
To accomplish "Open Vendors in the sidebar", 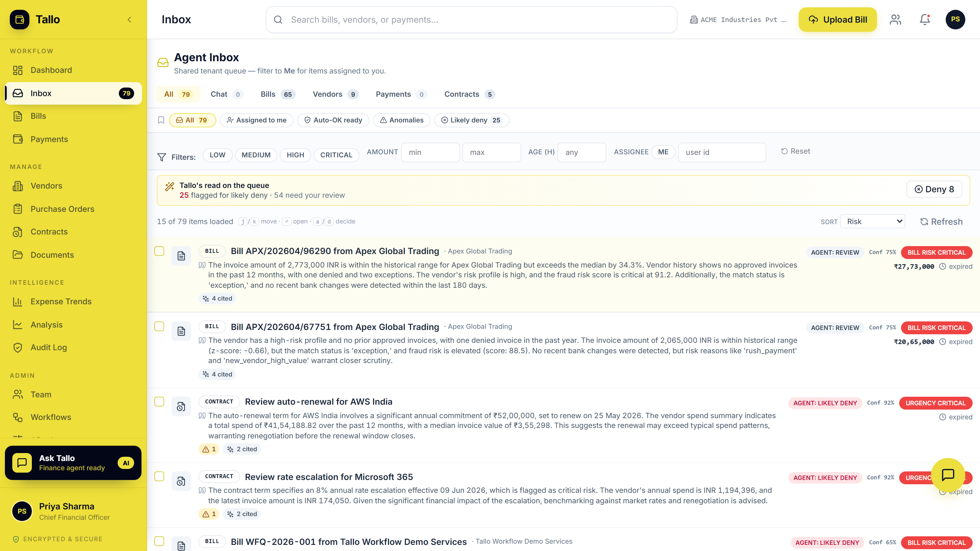I will point(73,186).
